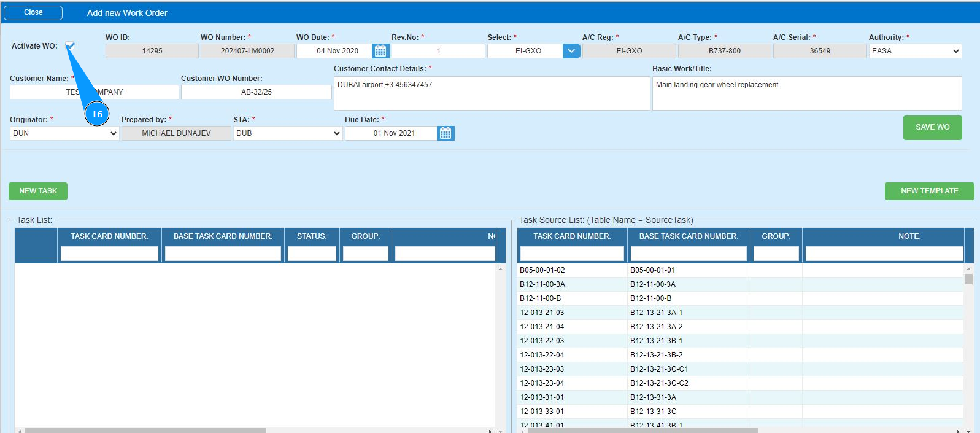Close the Add new Work Order form
Viewport: 980px width, 433px height.
(x=33, y=12)
